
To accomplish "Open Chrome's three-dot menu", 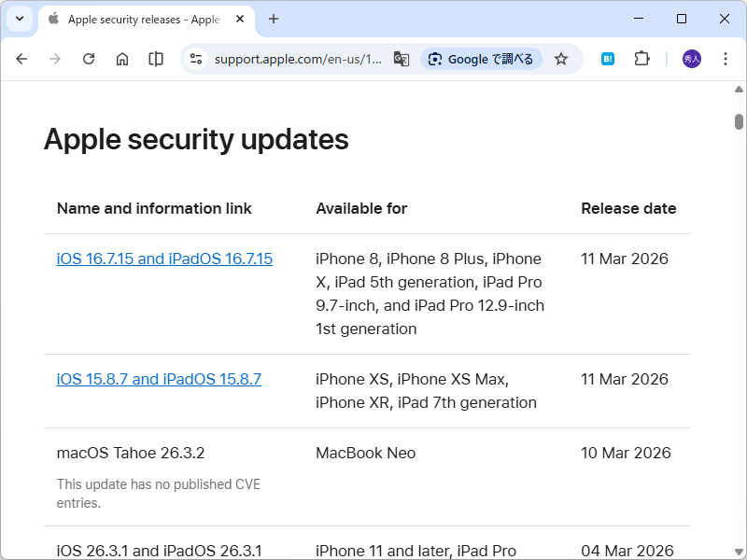I will pyautogui.click(x=726, y=58).
